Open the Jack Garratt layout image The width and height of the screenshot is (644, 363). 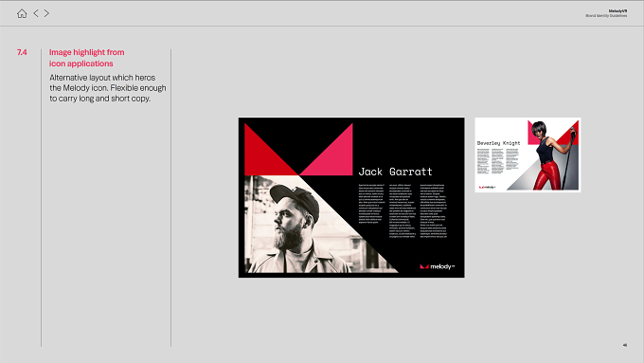click(351, 197)
